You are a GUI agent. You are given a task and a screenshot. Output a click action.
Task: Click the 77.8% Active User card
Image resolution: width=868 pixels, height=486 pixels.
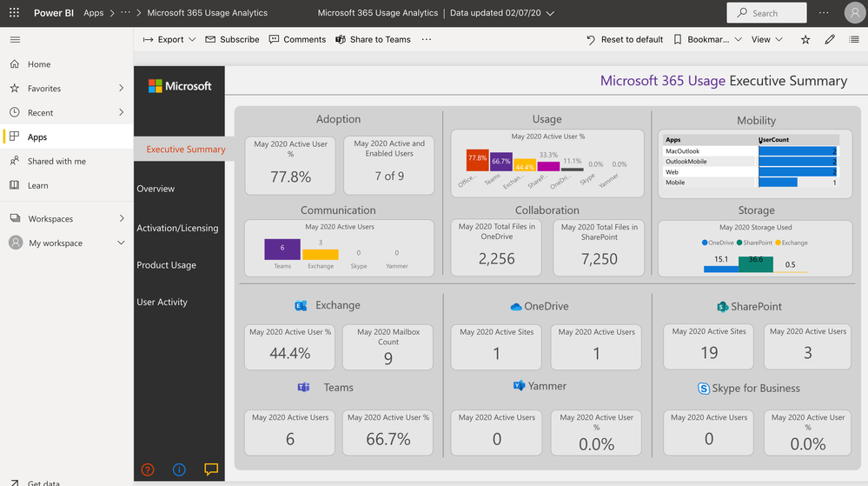coord(290,166)
